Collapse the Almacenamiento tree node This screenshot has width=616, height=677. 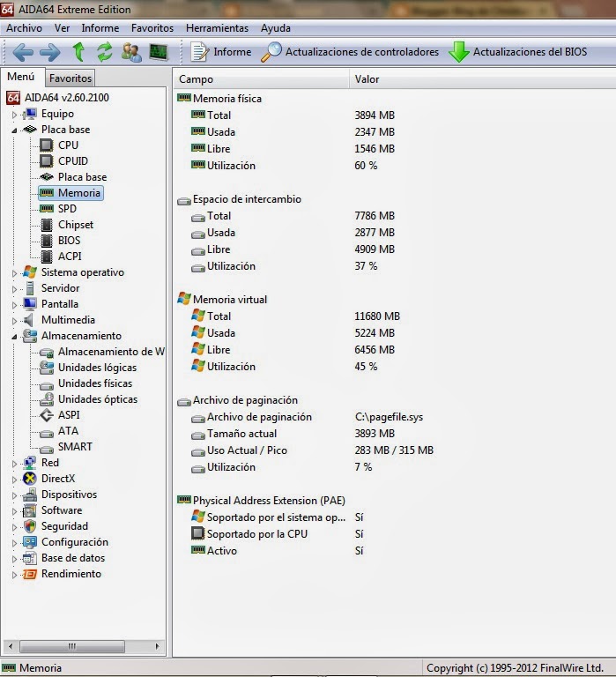(x=14, y=337)
